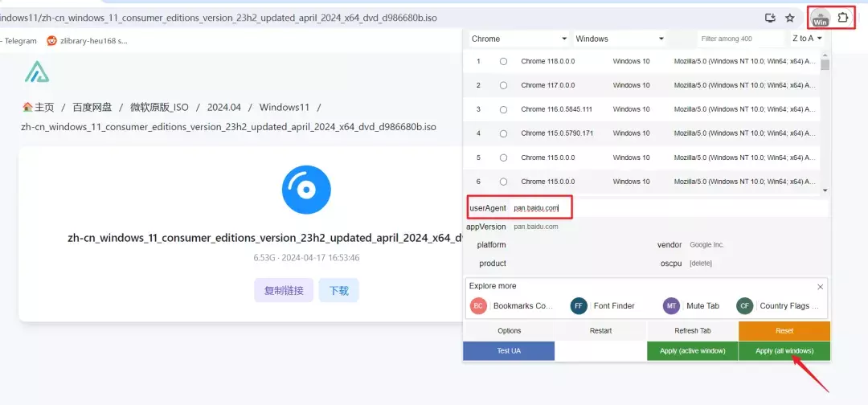Open the Mute Tab MT suggestion
This screenshot has height=405, width=868.
coord(691,305)
